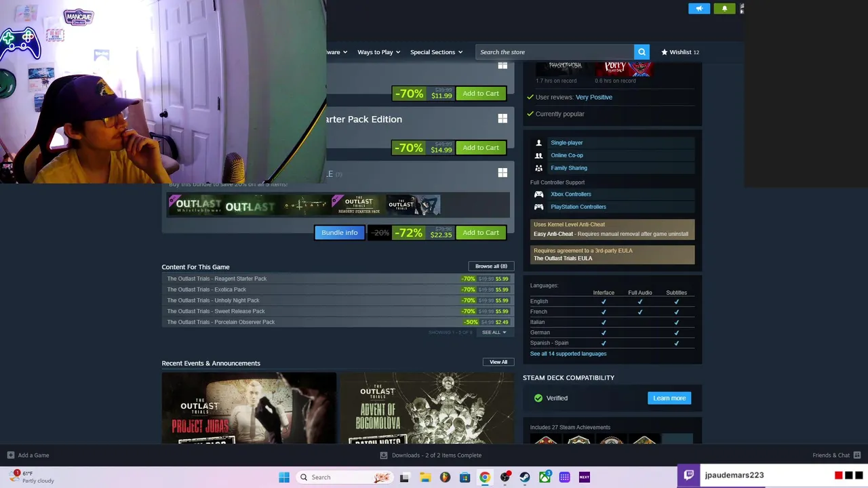Open the Sweet Release Pack DLC row
The width and height of the screenshot is (868, 488).
tap(337, 311)
